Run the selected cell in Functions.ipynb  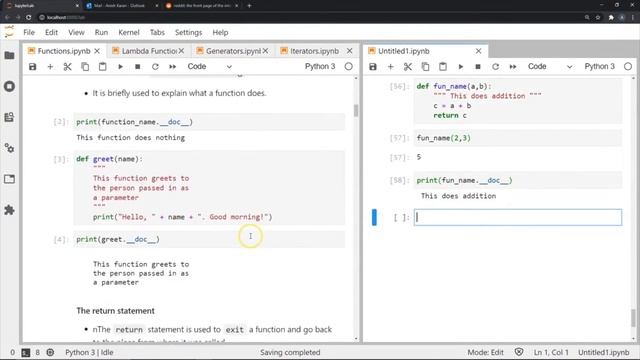point(120,67)
